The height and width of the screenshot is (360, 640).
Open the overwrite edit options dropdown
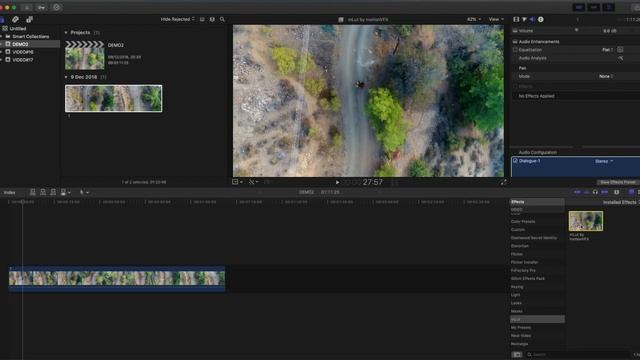click(x=65, y=192)
